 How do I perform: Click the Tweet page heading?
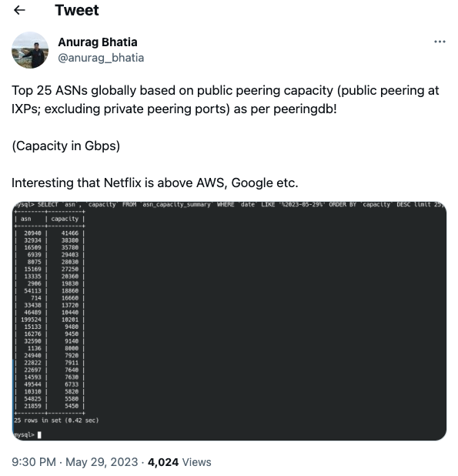tap(77, 10)
